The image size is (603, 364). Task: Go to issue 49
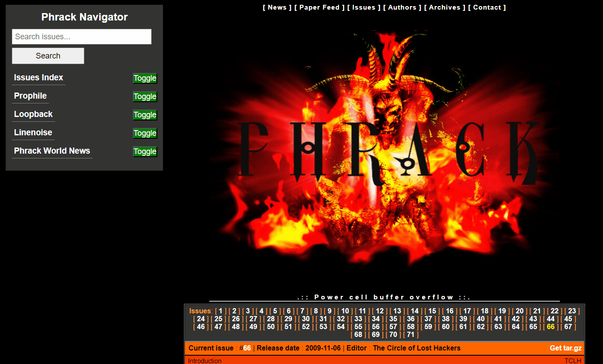click(253, 327)
